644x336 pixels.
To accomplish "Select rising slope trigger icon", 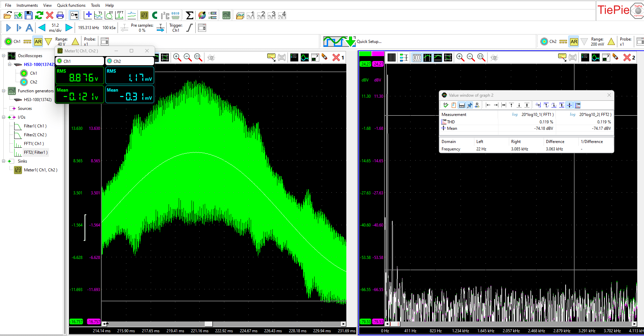I will (x=190, y=28).
